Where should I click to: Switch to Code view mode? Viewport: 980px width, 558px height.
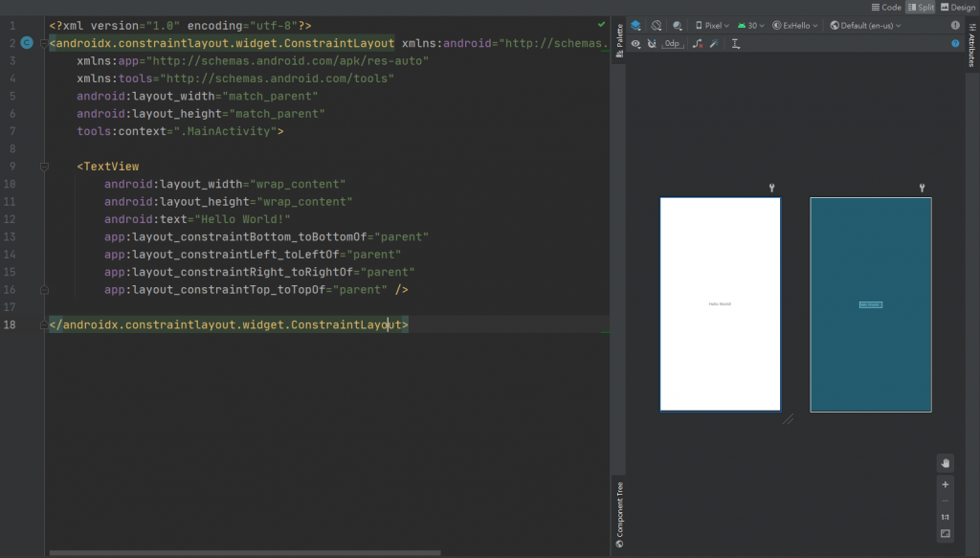(886, 8)
